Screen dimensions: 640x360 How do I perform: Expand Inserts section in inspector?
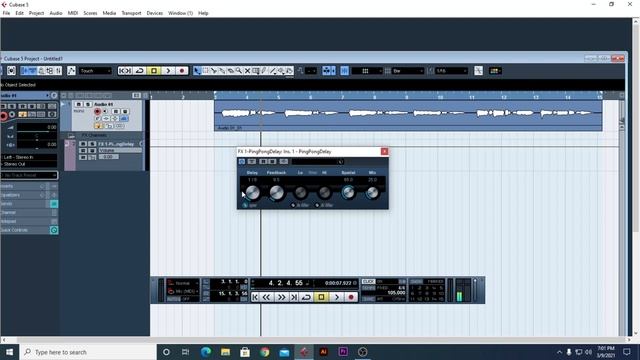point(29,186)
